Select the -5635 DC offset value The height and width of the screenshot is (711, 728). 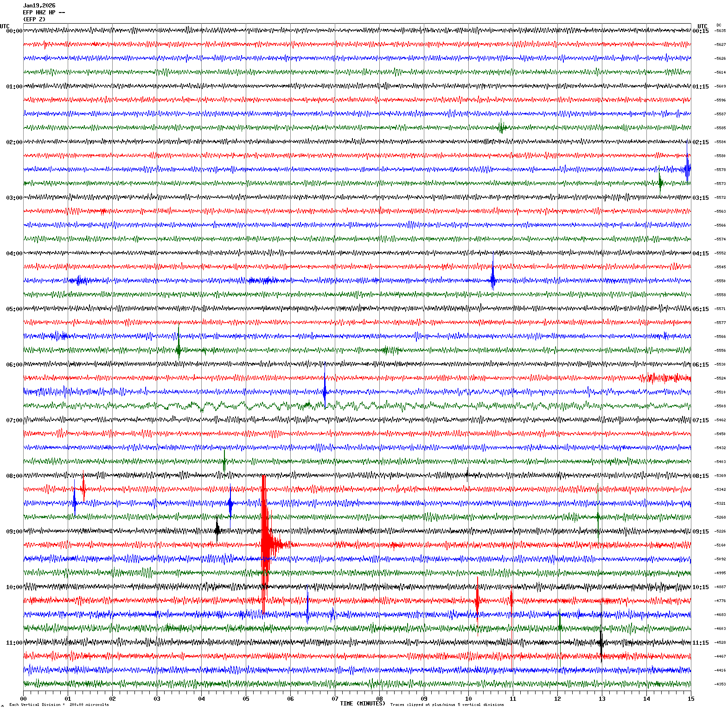(x=720, y=31)
